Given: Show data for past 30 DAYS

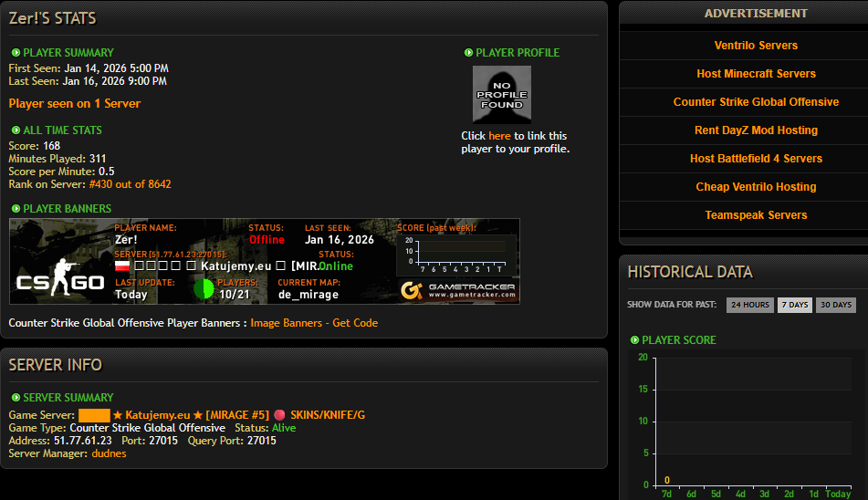Looking at the screenshot, I should (x=836, y=305).
